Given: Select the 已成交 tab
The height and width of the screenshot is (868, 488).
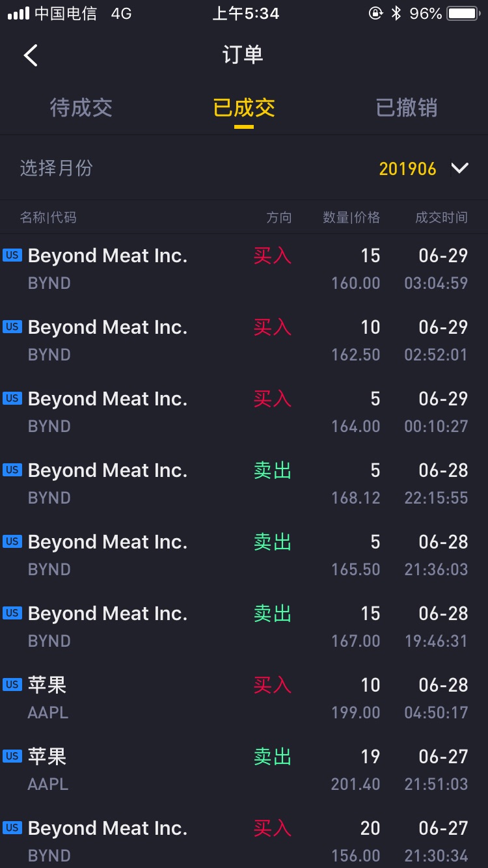Looking at the screenshot, I should [x=244, y=108].
